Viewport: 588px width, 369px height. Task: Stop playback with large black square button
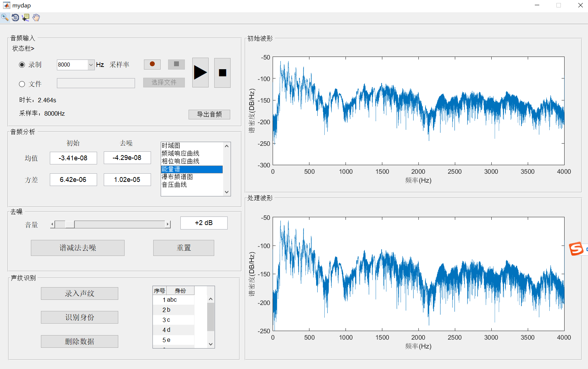pos(222,73)
